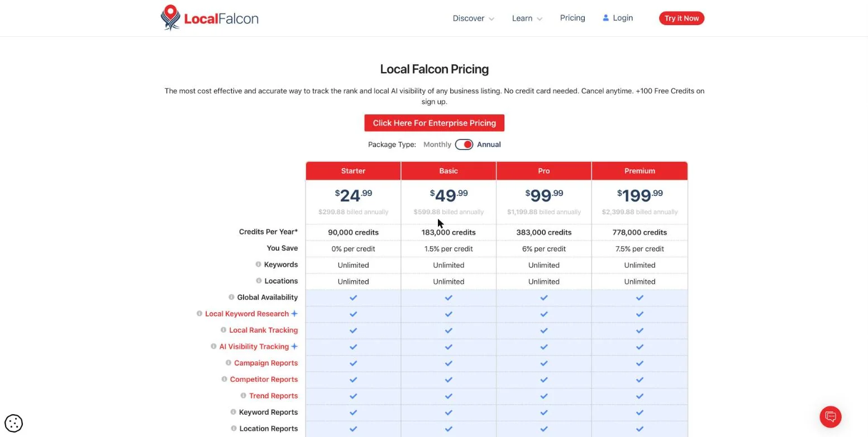The width and height of the screenshot is (868, 437).
Task: Select the Annual package type label
Action: click(489, 145)
